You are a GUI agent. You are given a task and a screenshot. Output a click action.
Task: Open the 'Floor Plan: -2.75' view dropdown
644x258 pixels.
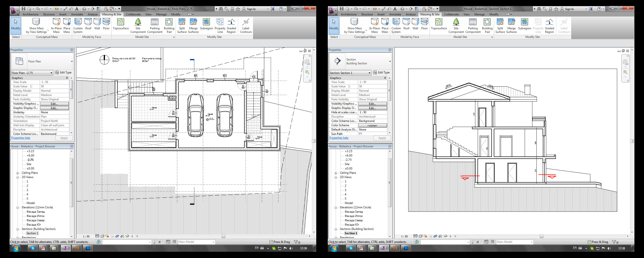(32, 73)
